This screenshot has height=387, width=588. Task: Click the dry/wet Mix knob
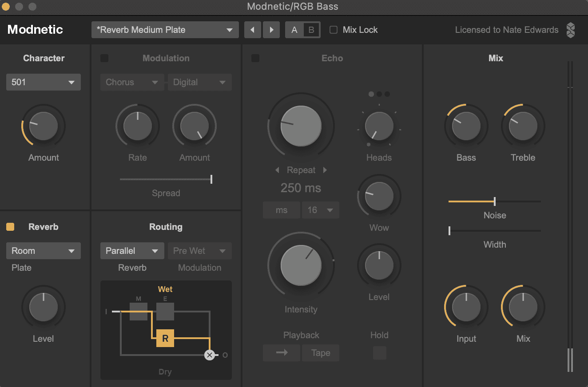[523, 307]
